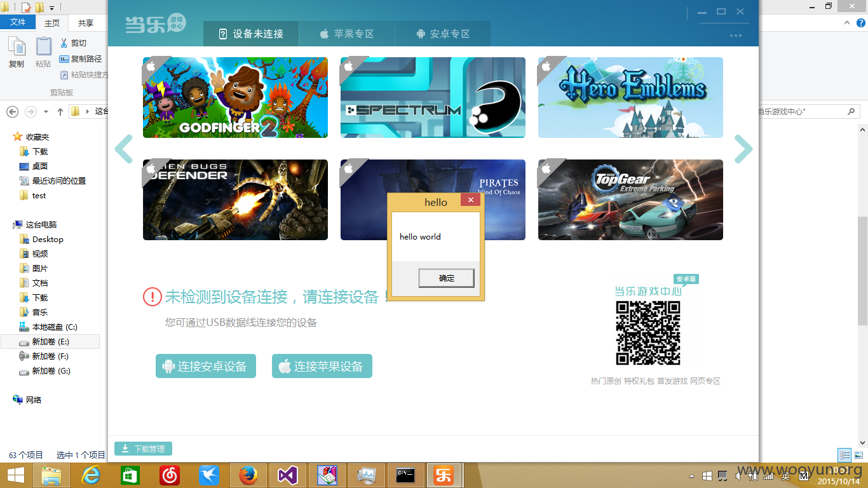The height and width of the screenshot is (488, 868).
Task: Switch to large thumbnails view icon
Action: [x=858, y=455]
